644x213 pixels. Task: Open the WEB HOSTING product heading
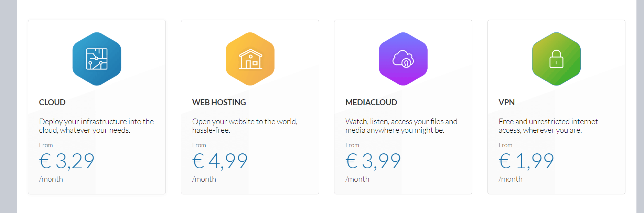coord(219,102)
